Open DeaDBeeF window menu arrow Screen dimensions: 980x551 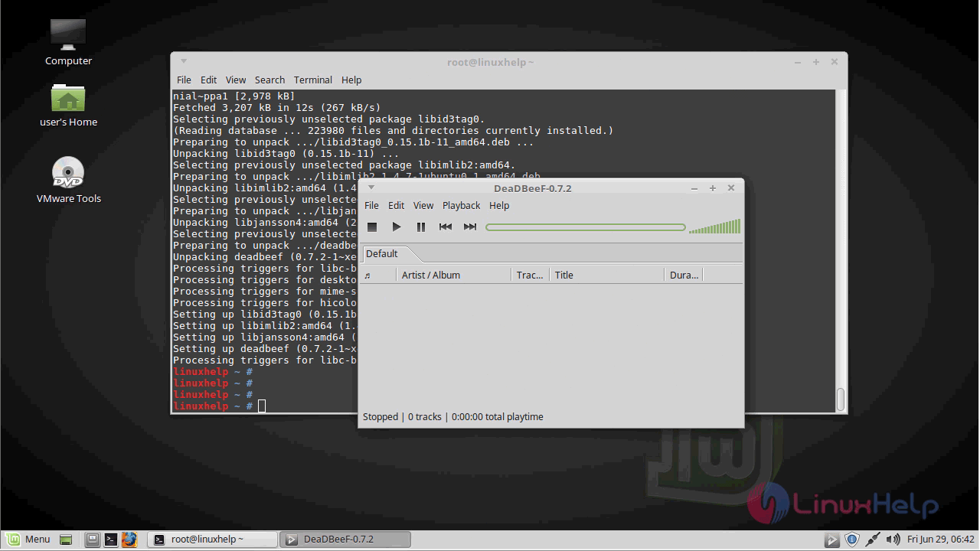pos(371,187)
